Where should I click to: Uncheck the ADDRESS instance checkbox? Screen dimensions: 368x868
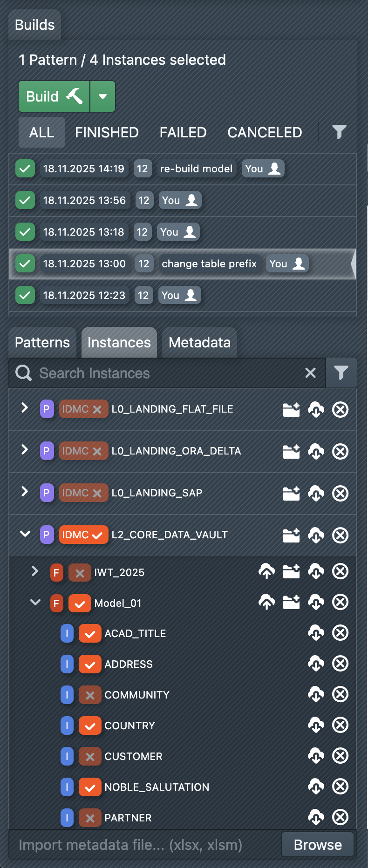[x=90, y=665]
